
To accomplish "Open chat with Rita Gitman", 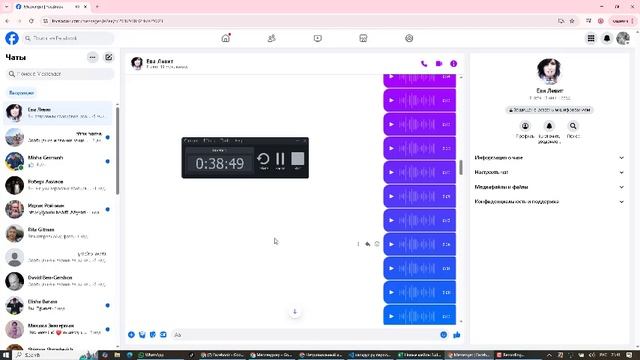I will [58, 233].
